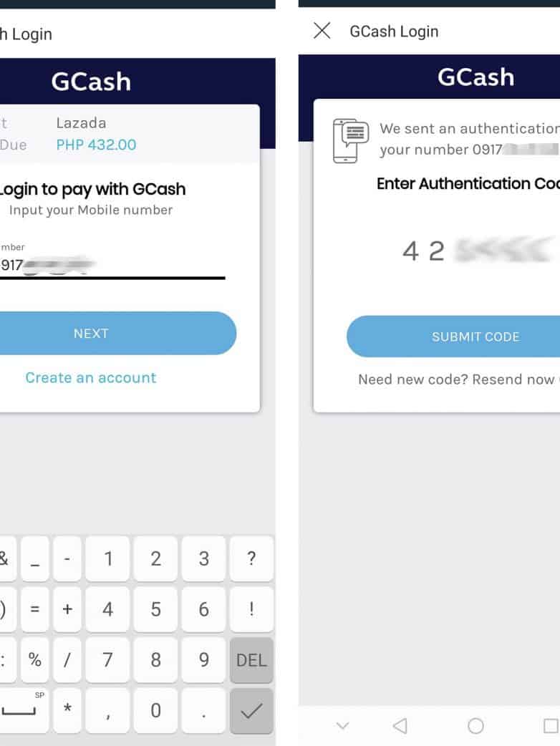Screen dimensions: 560x746
Task: Tap the PHP 432.00 amount due
Action: [96, 145]
